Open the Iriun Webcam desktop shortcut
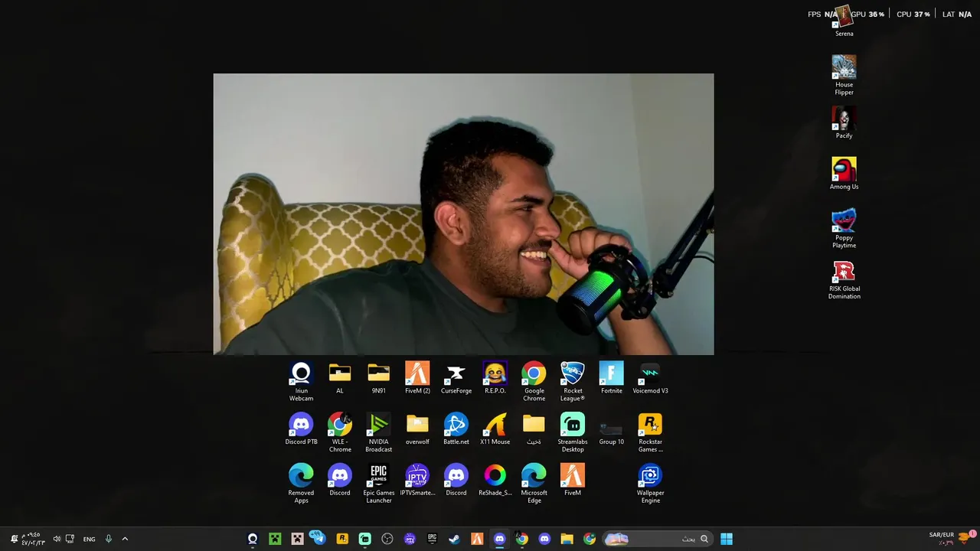Viewport: 980px width, 551px height. (x=301, y=381)
